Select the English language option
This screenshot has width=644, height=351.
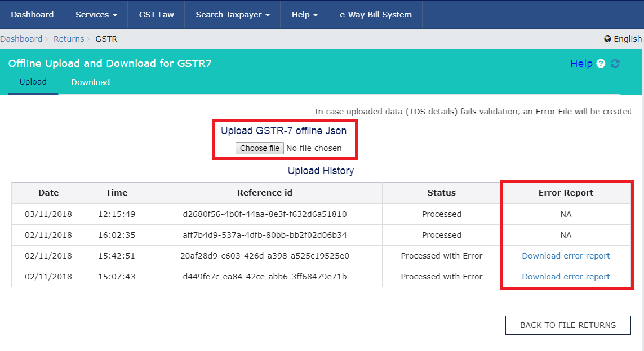627,39
